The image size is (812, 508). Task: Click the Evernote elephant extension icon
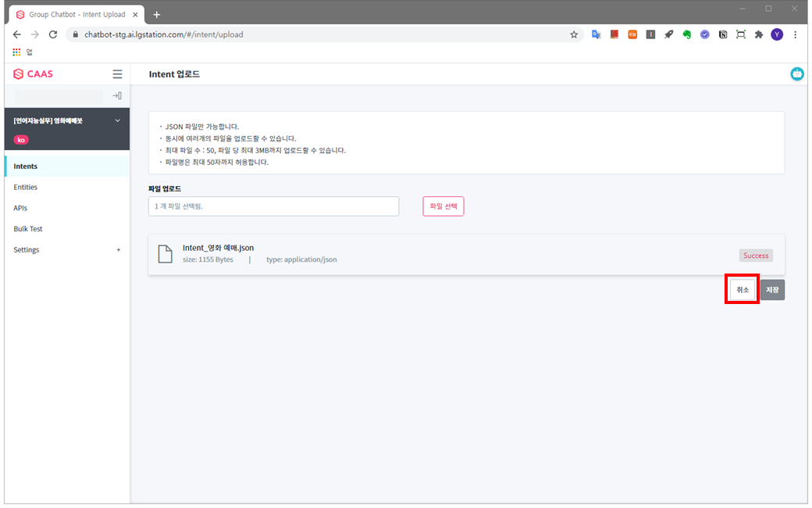[x=686, y=34]
